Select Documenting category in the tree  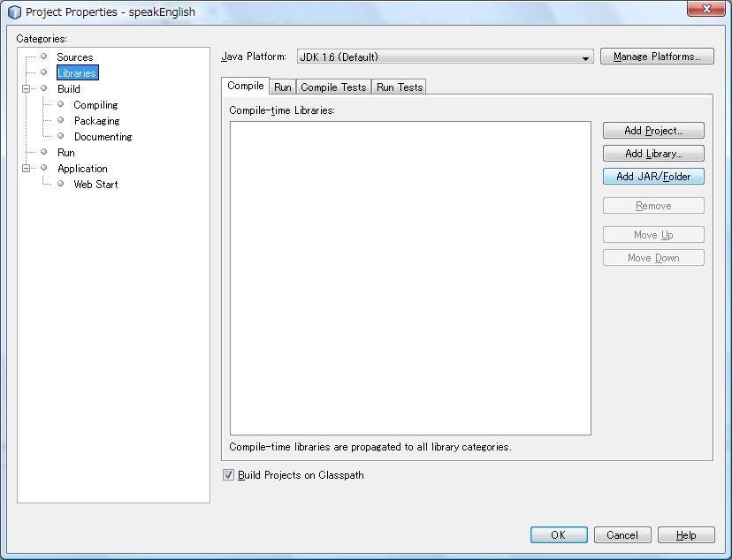pyautogui.click(x=103, y=137)
